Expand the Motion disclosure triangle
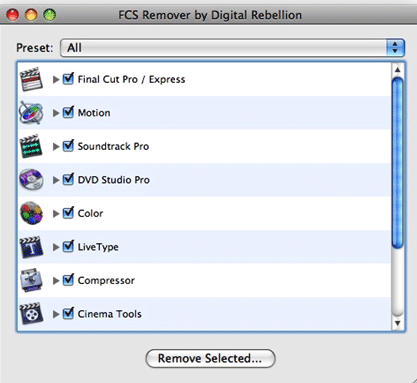This screenshot has height=383, width=417. click(x=56, y=113)
